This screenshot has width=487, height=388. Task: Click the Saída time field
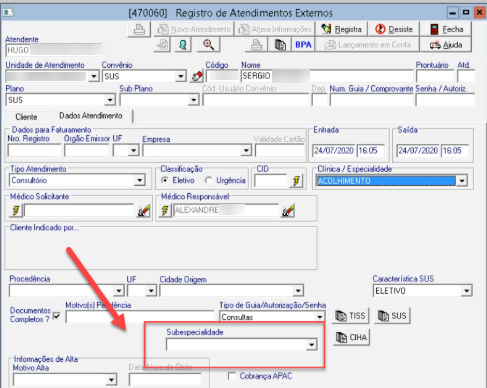[455, 151]
